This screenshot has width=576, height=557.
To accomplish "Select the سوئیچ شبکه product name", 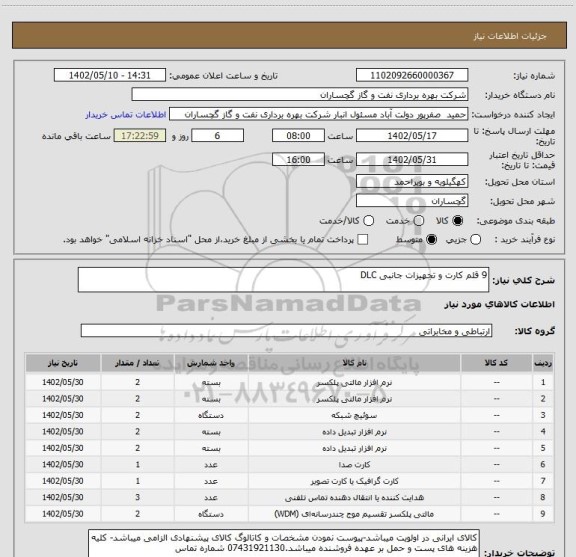I will pos(354,416).
